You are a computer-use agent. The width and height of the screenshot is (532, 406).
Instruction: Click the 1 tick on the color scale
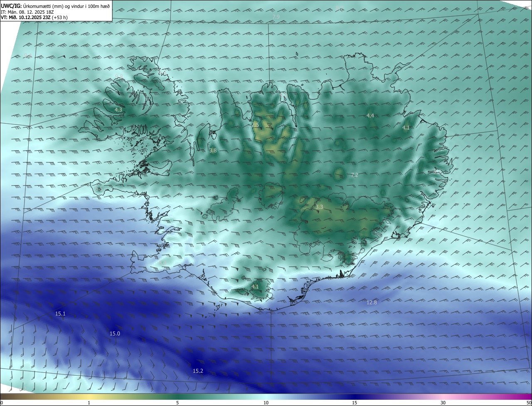coord(89,403)
